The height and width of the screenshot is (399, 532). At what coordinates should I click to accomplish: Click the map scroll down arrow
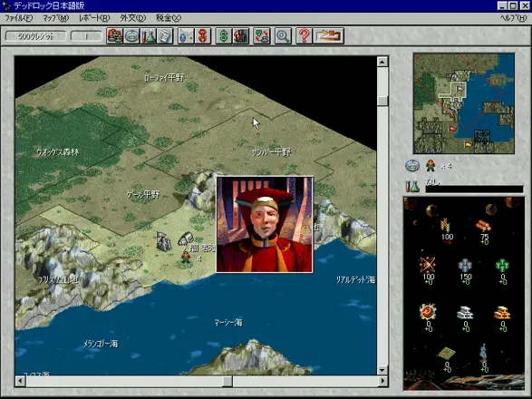pyautogui.click(x=382, y=370)
